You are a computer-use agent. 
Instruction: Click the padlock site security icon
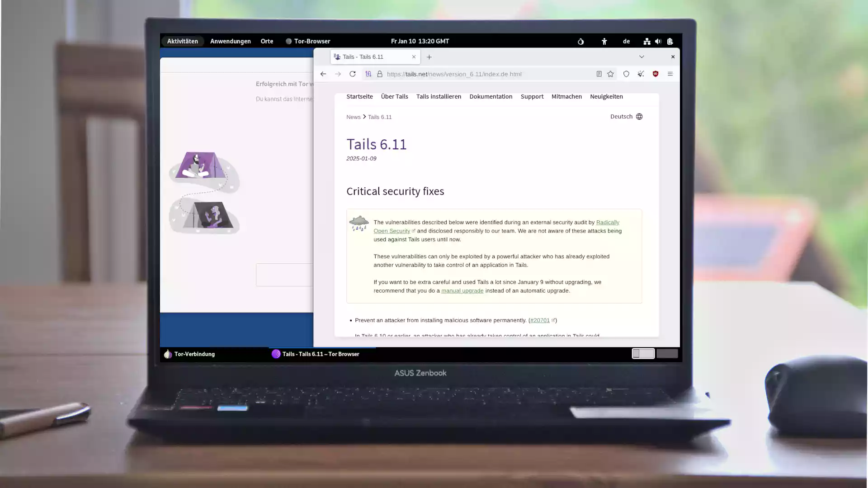[380, 74]
